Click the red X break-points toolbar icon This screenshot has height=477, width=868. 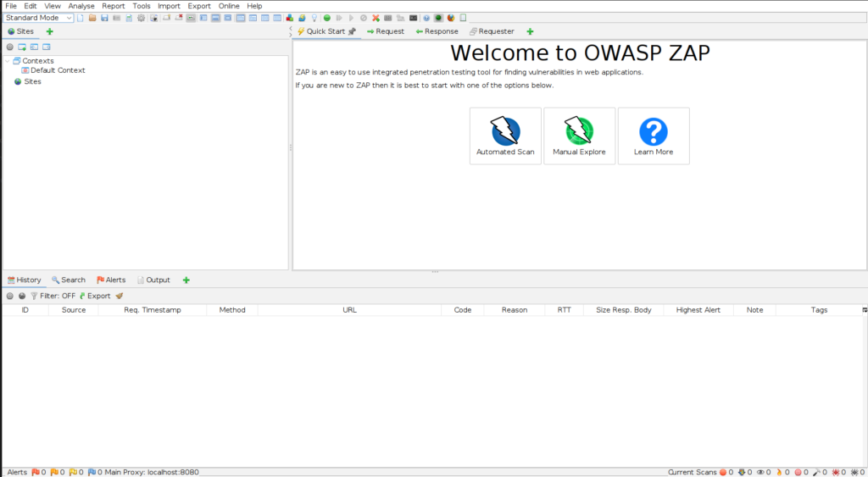(376, 18)
